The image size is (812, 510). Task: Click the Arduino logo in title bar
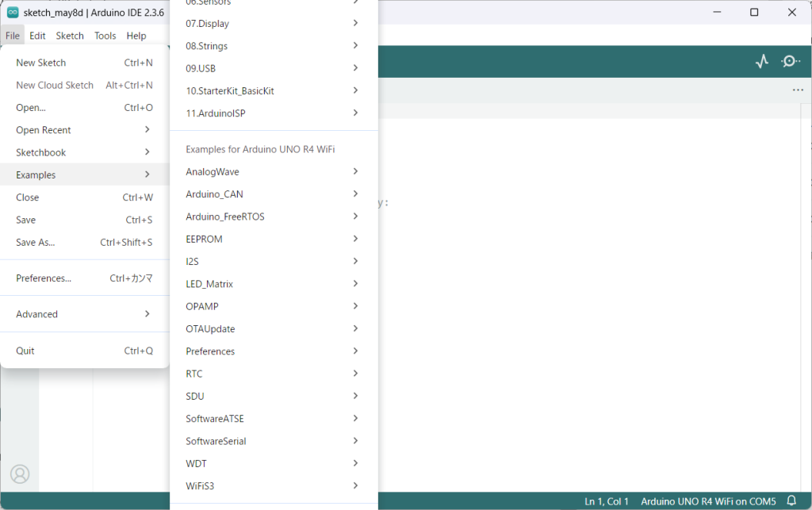coord(13,13)
